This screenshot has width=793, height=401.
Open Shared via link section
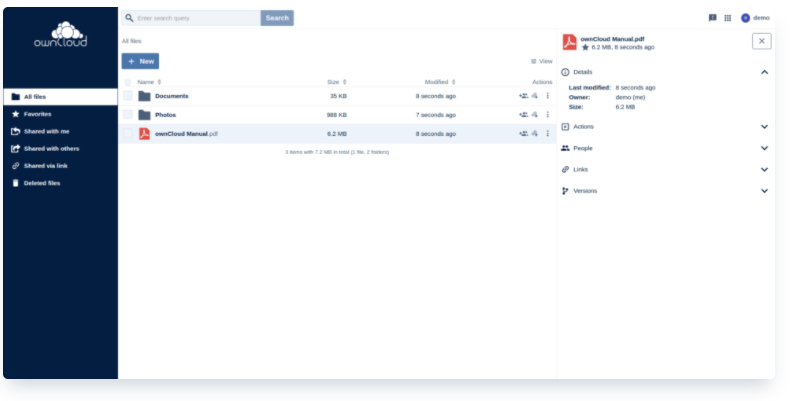click(61, 166)
